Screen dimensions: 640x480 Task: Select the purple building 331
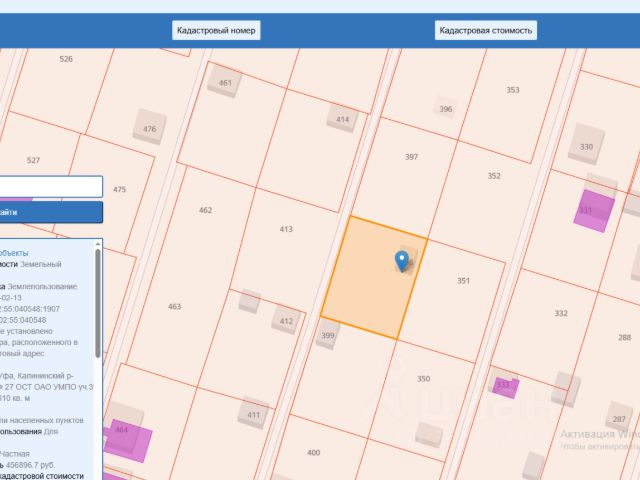pos(594,211)
